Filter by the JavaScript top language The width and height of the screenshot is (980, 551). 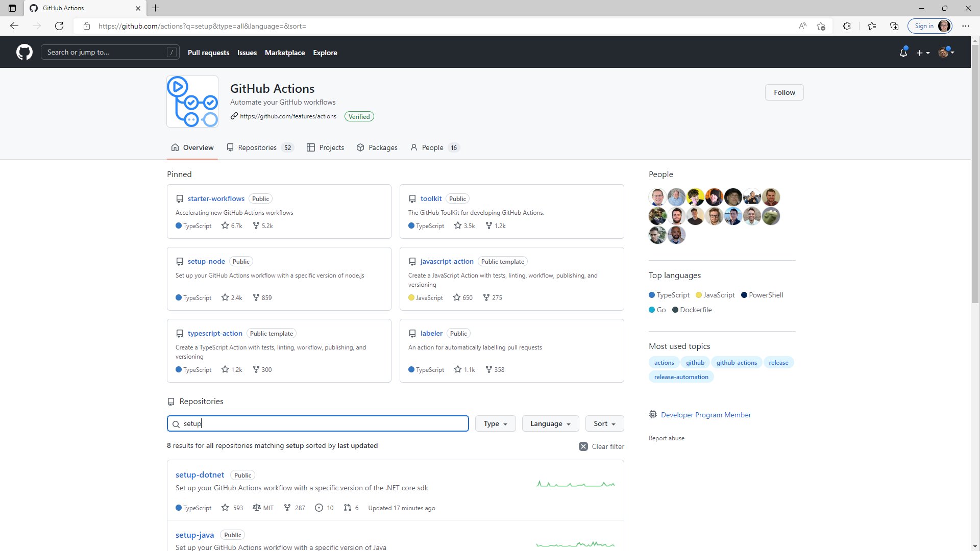(x=715, y=295)
